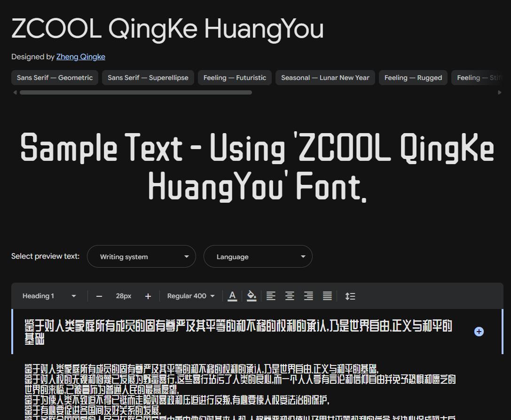Click the Chinese line starting 鉴于为使人类不致
Image resolution: width=511 pixels, height=420 pixels.
[x=177, y=399]
